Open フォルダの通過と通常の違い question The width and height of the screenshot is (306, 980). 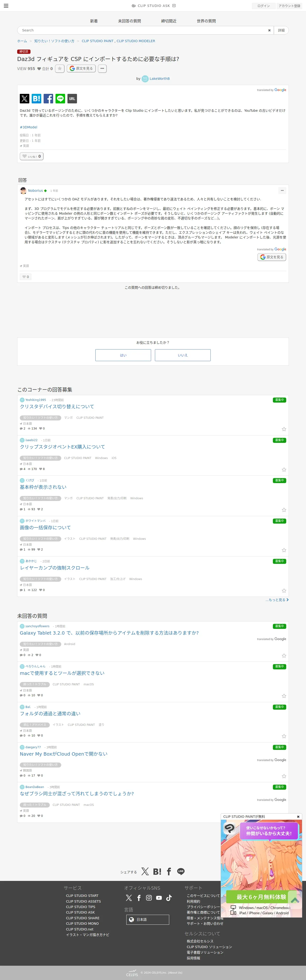[50, 713]
